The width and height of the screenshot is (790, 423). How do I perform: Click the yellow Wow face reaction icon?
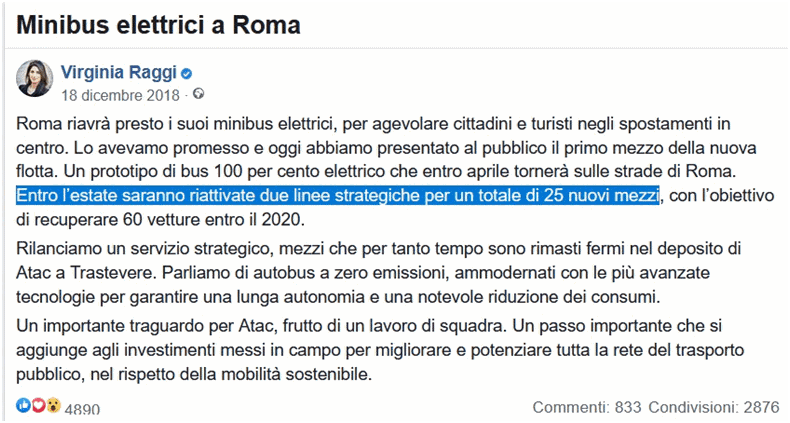point(52,406)
